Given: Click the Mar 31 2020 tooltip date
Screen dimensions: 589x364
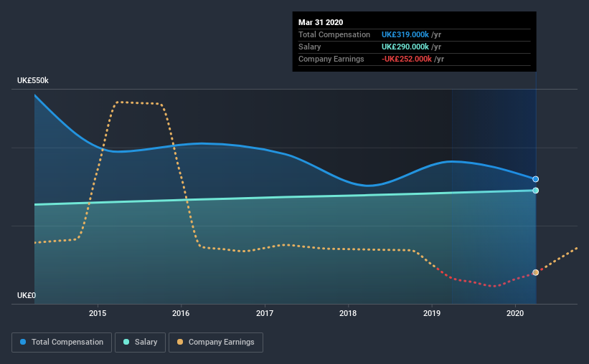Looking at the screenshot, I should pyautogui.click(x=321, y=22).
